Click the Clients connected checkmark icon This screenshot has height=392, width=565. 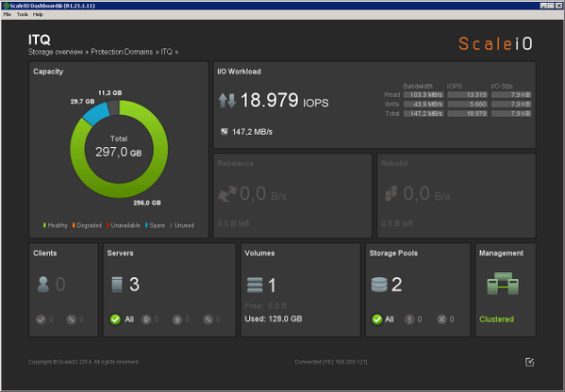(x=41, y=319)
